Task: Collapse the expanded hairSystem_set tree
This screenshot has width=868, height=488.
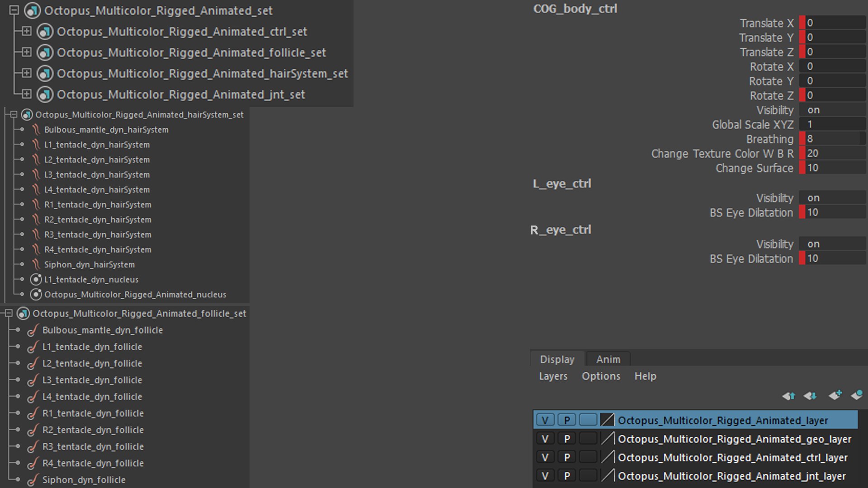Action: pyautogui.click(x=14, y=114)
